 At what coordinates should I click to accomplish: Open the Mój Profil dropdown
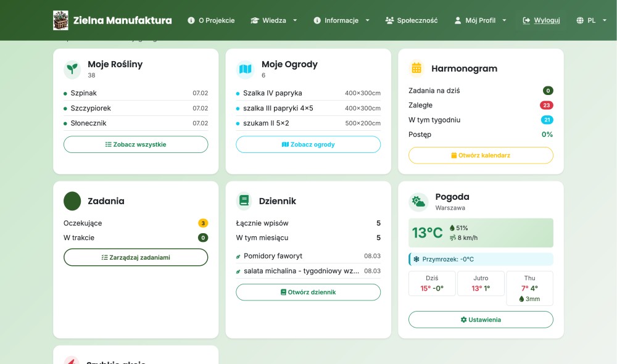pyautogui.click(x=480, y=20)
